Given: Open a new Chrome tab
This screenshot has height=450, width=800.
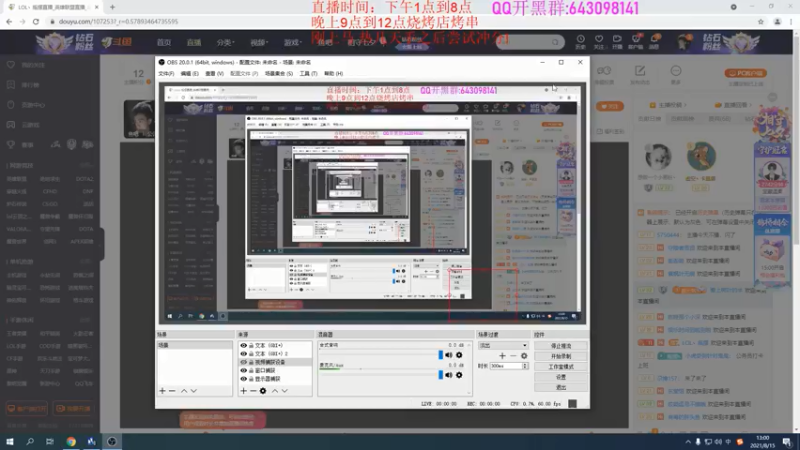Looking at the screenshot, I should 112,7.
